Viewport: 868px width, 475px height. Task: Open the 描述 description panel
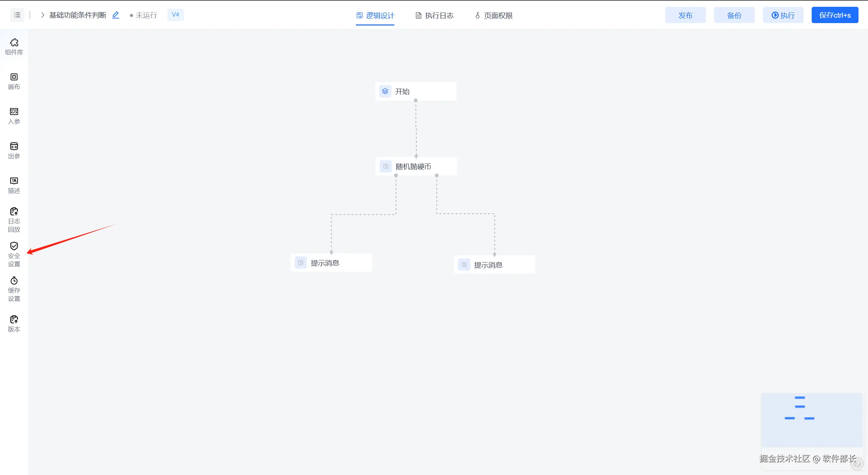[14, 185]
